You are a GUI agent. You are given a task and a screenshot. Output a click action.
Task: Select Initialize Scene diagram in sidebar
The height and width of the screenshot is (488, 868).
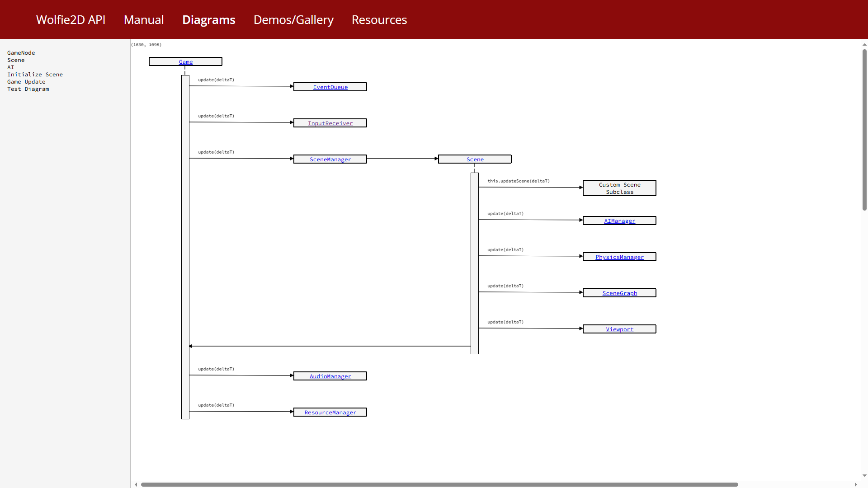click(x=35, y=75)
